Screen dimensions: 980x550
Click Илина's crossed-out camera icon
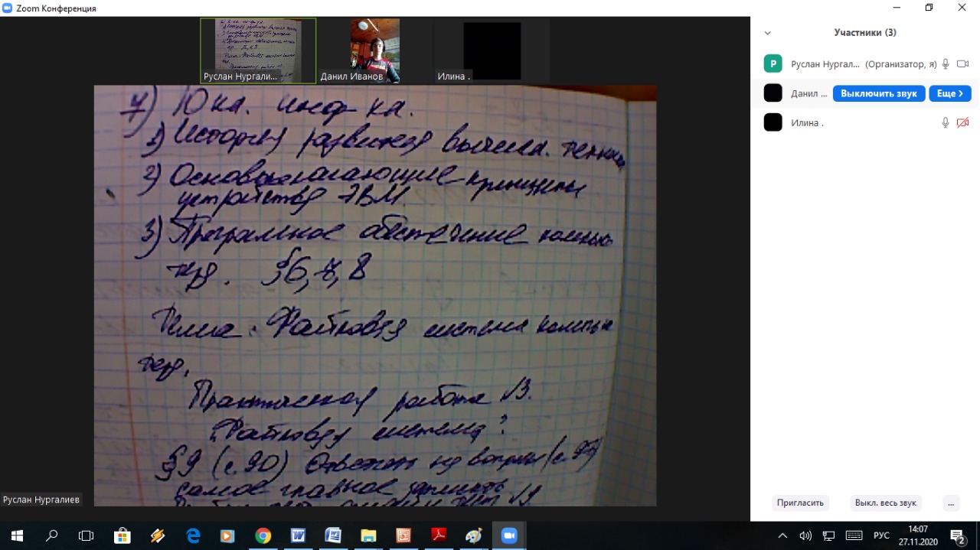[962, 122]
